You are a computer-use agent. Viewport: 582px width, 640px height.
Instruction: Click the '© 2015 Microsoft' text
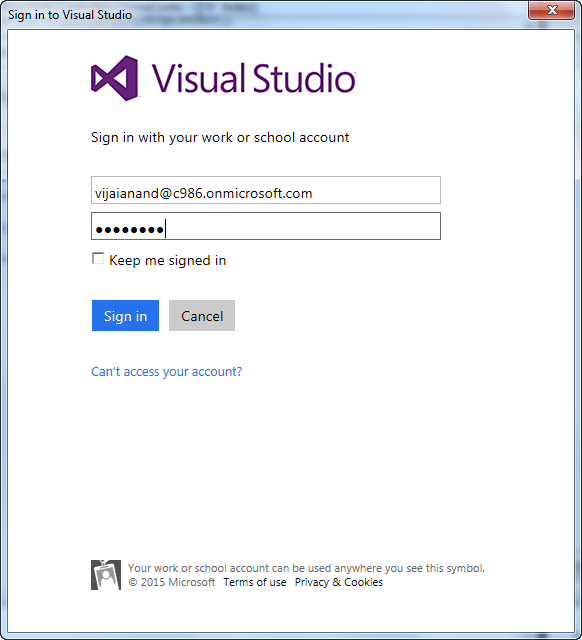172,582
